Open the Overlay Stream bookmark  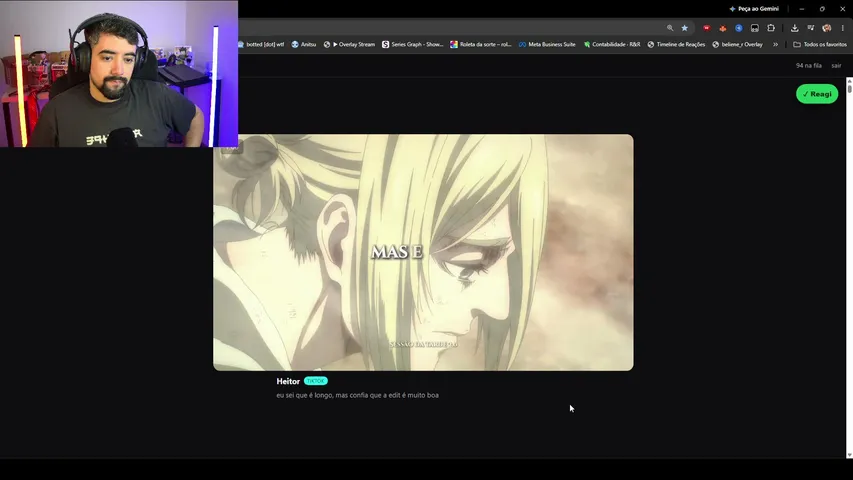(x=349, y=45)
